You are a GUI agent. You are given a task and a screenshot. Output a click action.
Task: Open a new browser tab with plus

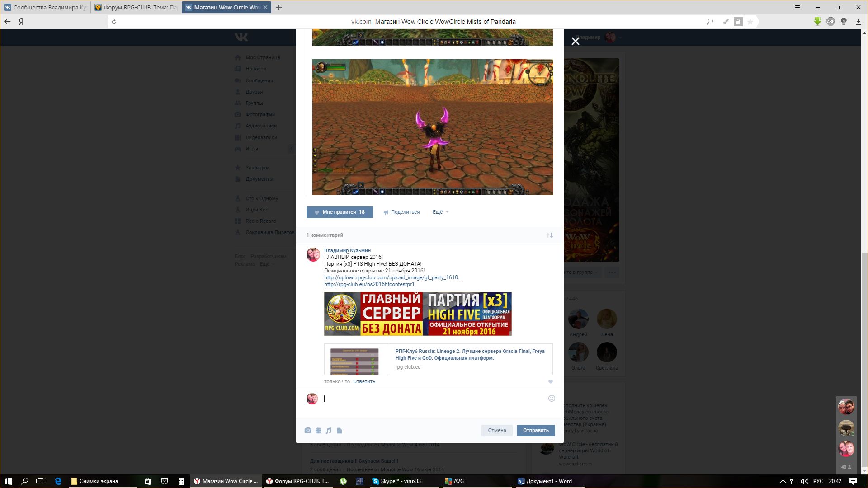pos(279,7)
